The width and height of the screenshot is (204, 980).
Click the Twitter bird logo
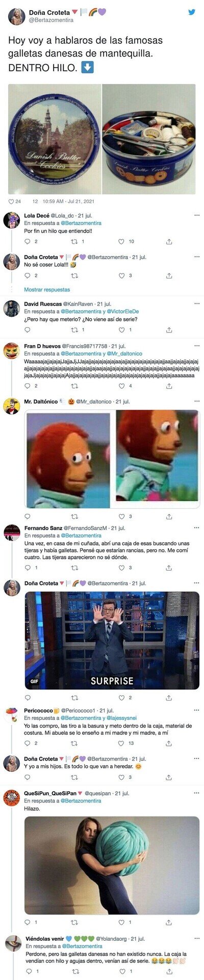[x=192, y=13]
